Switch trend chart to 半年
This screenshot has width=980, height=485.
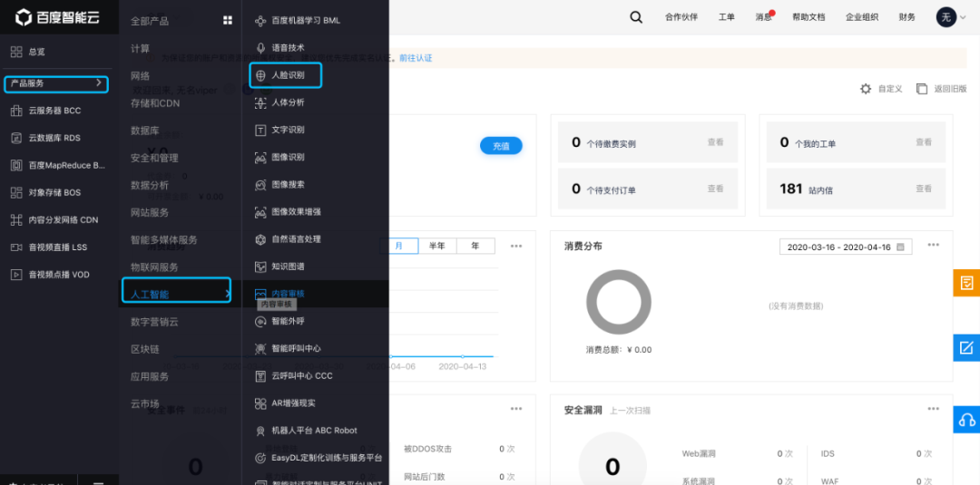[436, 246]
